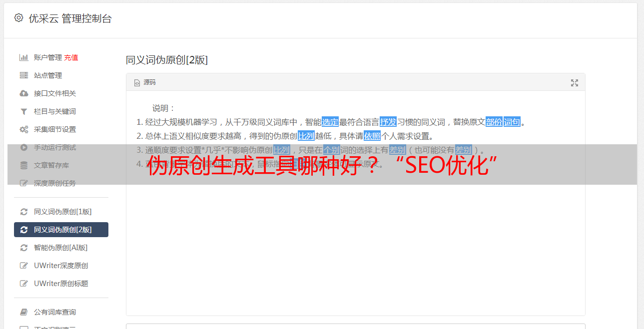Click the gear icon beside 优采云 管理控制台

pos(18,18)
